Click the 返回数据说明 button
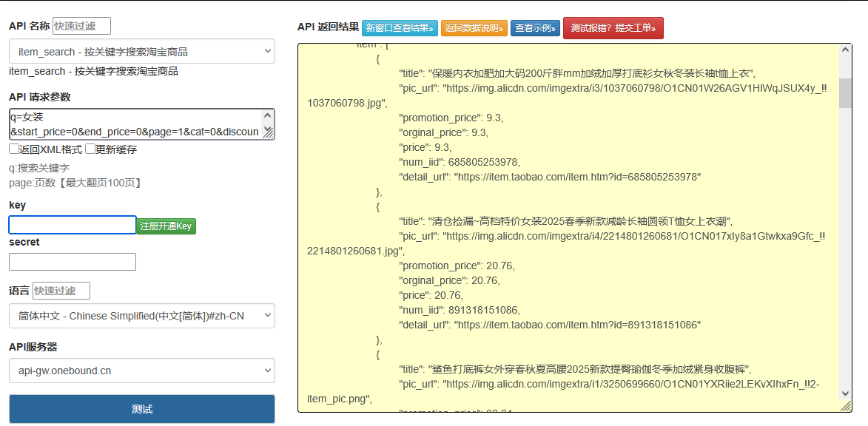 click(x=474, y=27)
